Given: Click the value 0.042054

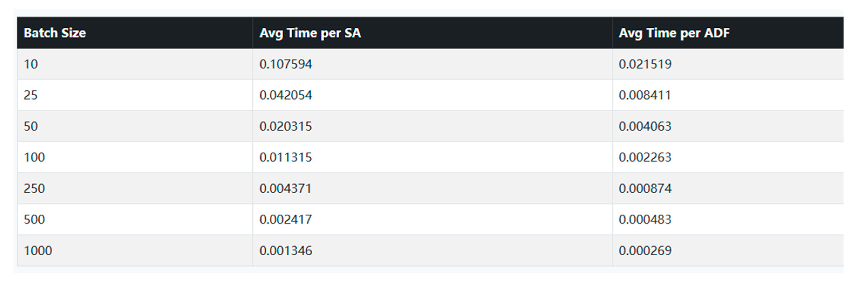Looking at the screenshot, I should coord(286,95).
